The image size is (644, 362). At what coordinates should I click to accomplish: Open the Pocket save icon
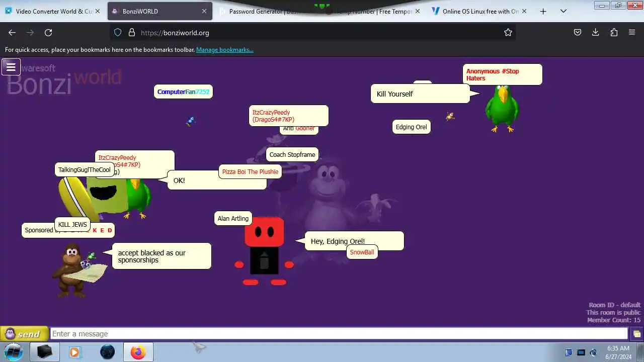tap(578, 32)
